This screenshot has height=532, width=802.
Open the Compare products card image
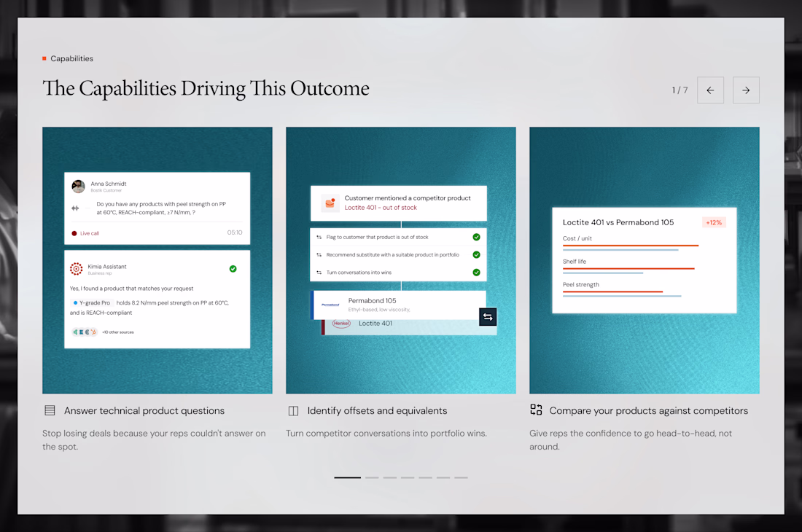[x=644, y=260]
